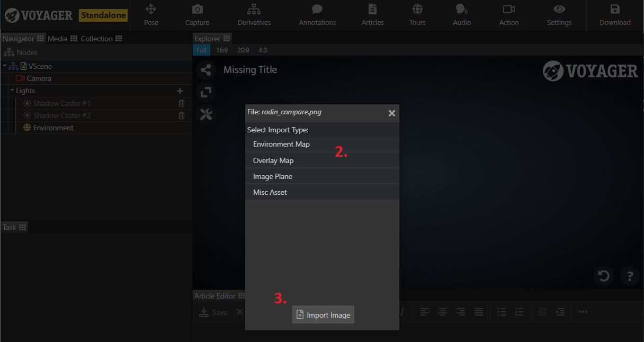Click the reset view undo icon
This screenshot has height=342, width=644.
tap(603, 276)
